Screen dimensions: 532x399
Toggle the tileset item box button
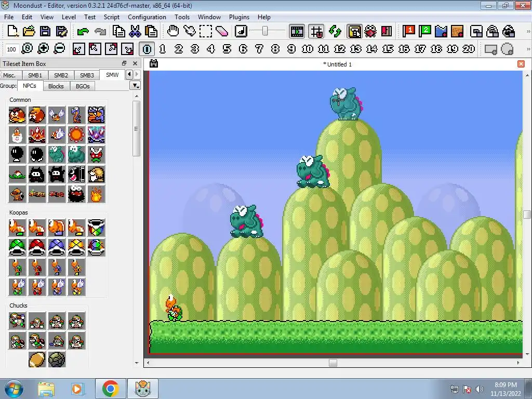354,32
